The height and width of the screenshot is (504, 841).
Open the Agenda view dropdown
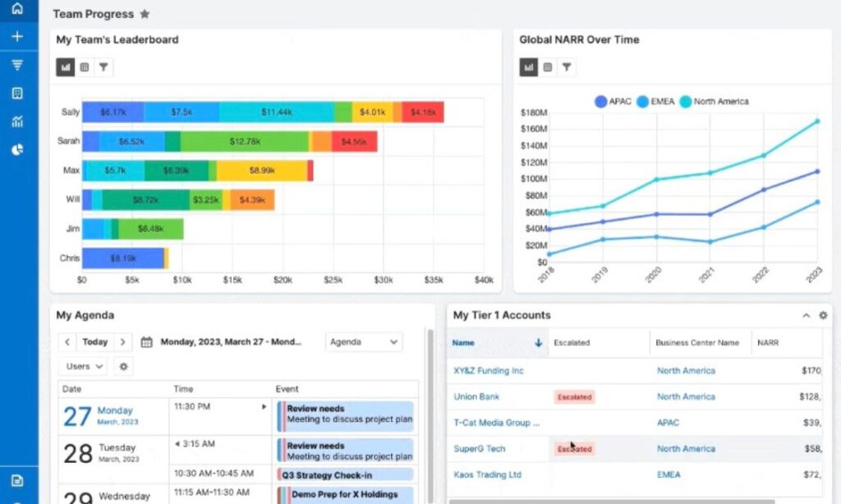click(363, 341)
